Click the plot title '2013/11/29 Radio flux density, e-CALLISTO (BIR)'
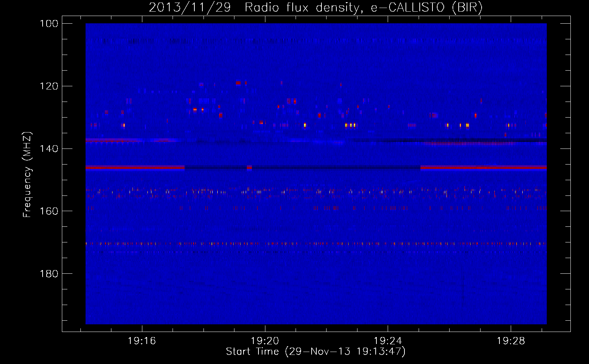 tap(316, 7)
